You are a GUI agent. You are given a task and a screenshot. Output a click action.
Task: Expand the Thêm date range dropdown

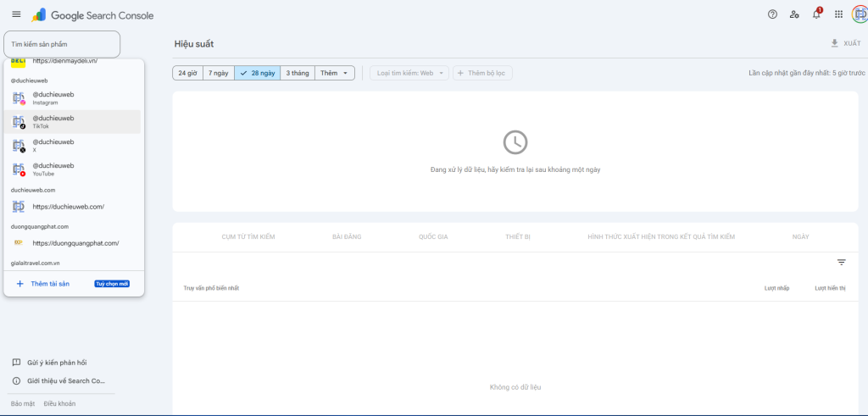(x=334, y=73)
